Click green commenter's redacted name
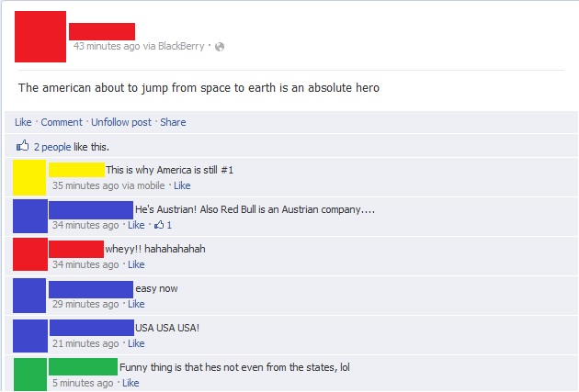The height and width of the screenshot is (392, 579). point(83,366)
